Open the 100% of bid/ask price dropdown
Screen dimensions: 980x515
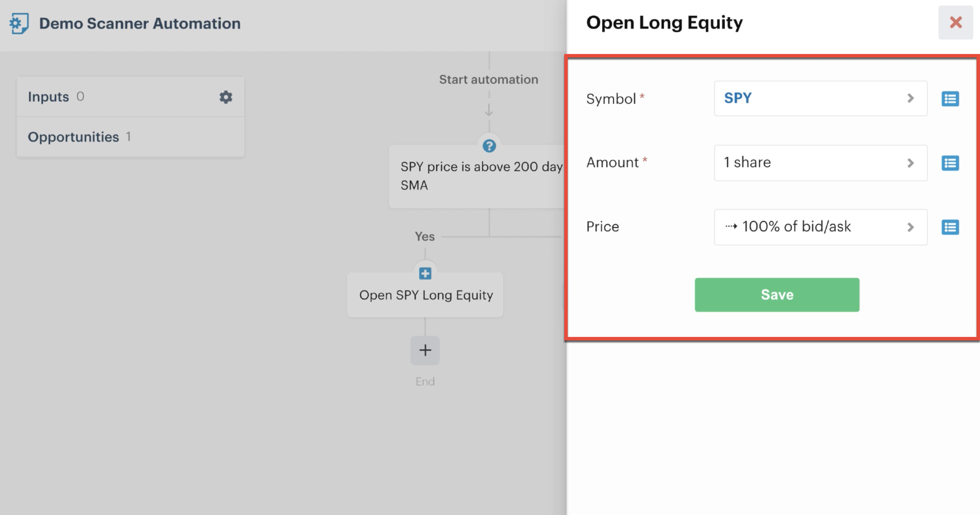(821, 227)
